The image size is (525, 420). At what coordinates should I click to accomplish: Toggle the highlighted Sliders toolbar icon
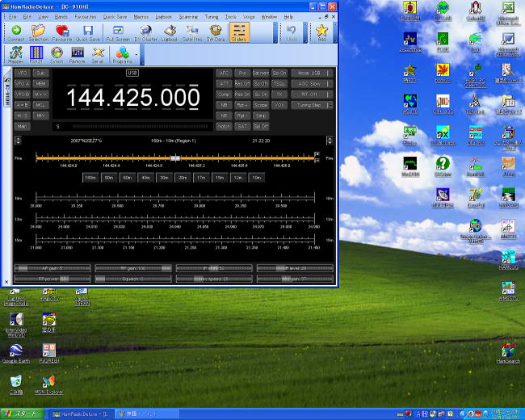click(x=239, y=32)
